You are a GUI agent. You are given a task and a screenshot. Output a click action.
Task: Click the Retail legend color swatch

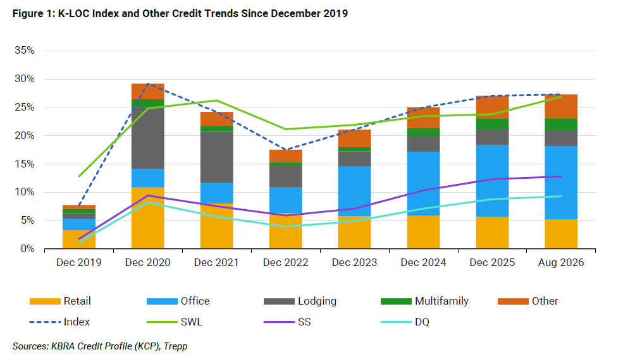(x=45, y=301)
